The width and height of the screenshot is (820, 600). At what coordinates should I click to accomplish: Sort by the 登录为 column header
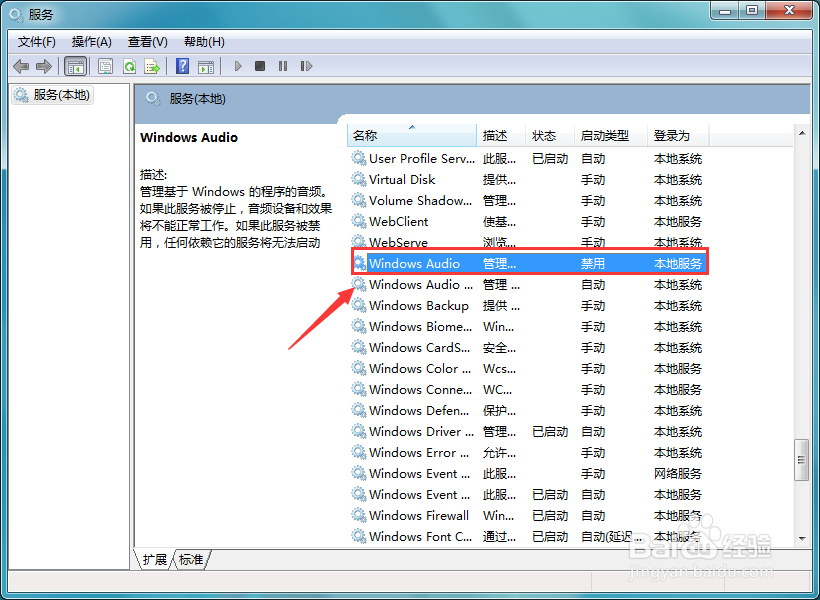tap(678, 135)
